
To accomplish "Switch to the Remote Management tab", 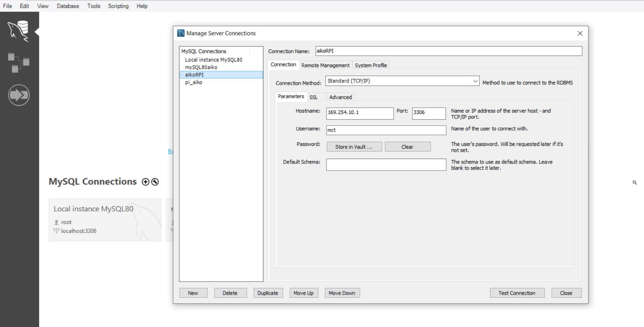I will pos(325,65).
